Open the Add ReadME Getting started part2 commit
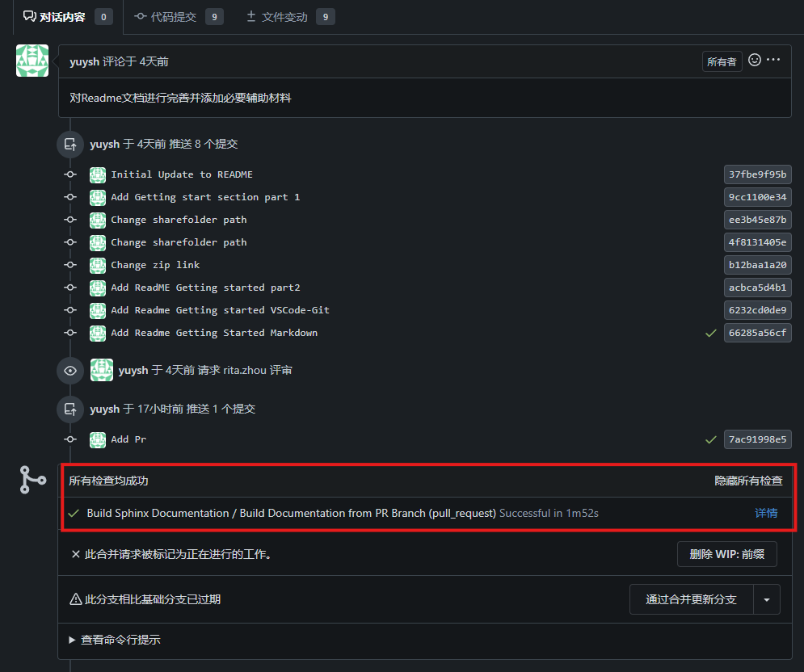The height and width of the screenshot is (672, 804). 205,287
